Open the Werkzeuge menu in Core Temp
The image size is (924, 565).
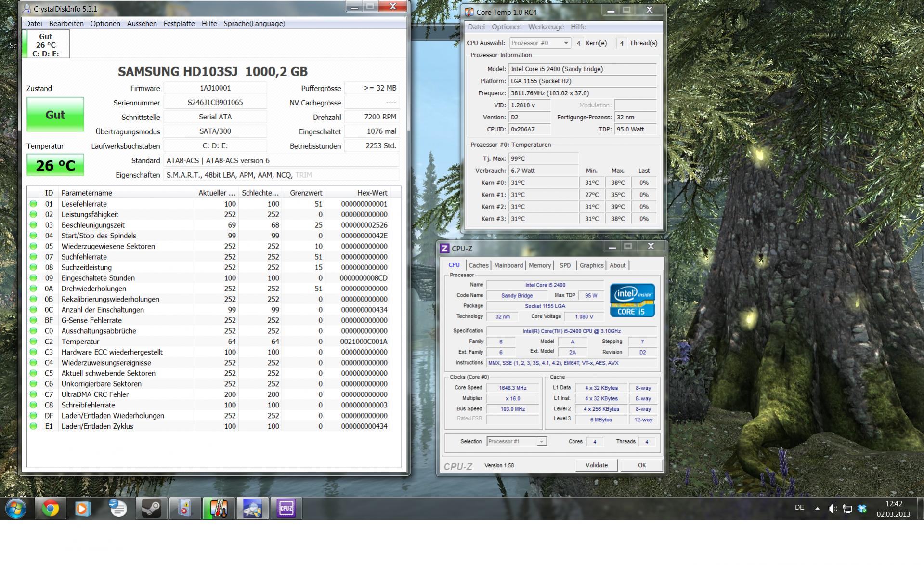(x=546, y=27)
